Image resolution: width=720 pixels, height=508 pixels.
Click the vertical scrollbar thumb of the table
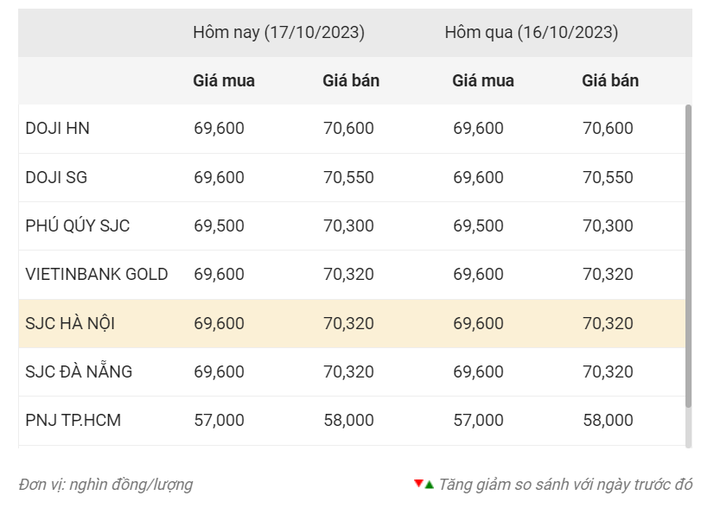tap(688, 256)
